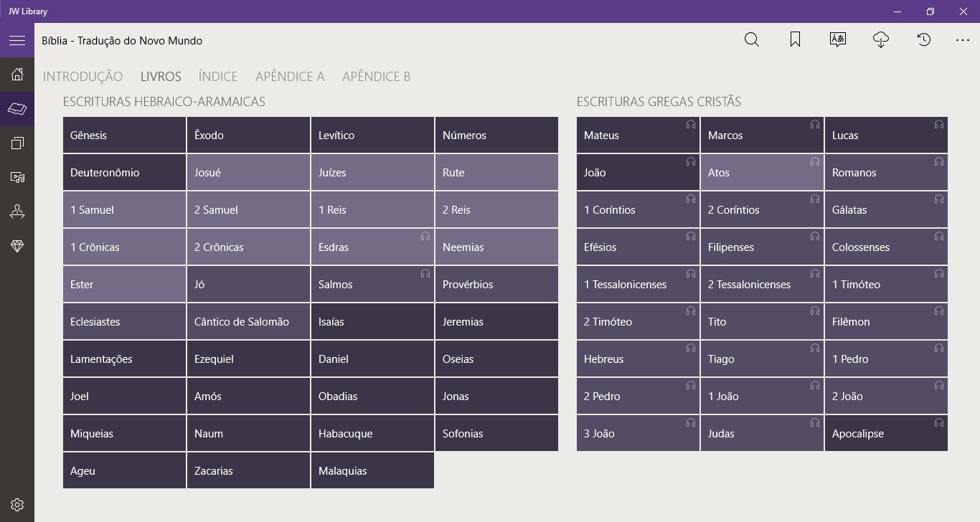
Task: Click the search magnifier icon
Action: [751, 40]
